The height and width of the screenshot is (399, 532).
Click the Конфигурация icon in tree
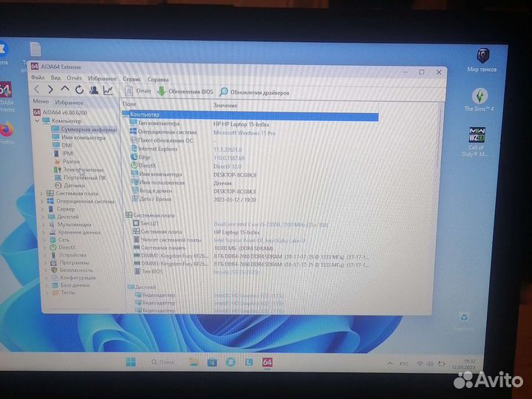(x=55, y=278)
